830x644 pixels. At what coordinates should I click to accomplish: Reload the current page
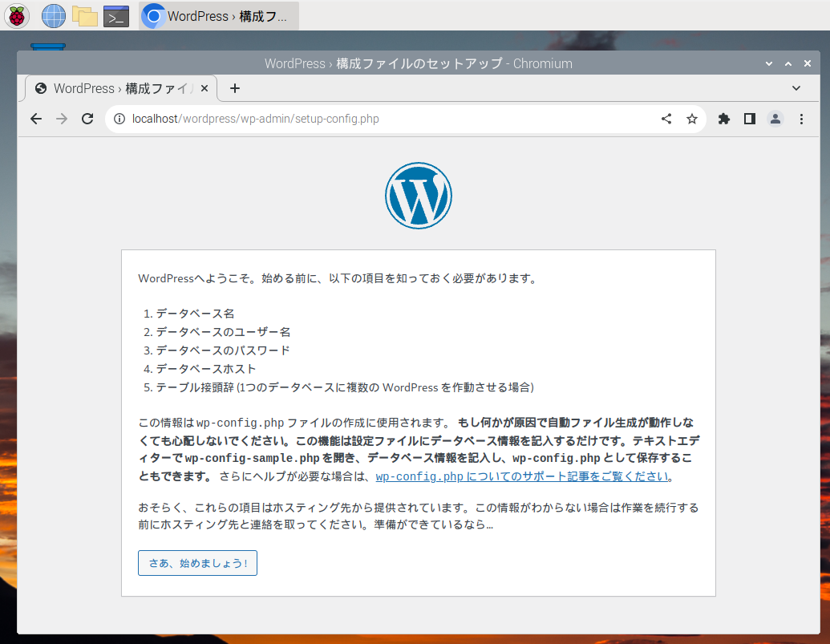tap(87, 119)
